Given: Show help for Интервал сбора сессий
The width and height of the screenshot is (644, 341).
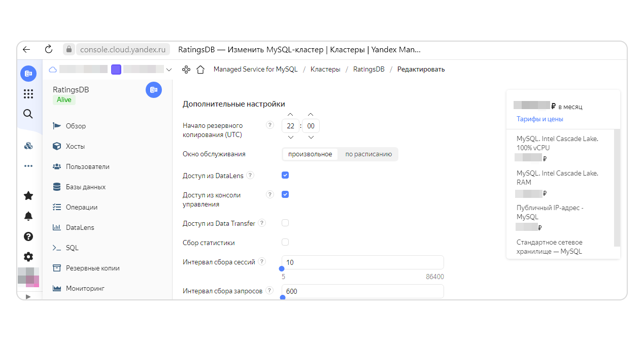Looking at the screenshot, I should tap(262, 262).
